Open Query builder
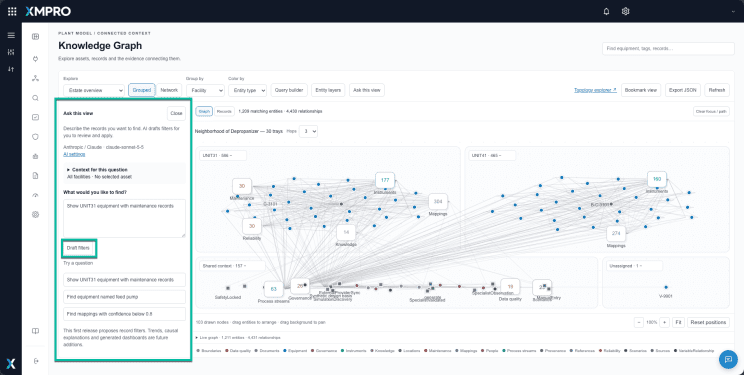744x375 pixels. coord(289,90)
